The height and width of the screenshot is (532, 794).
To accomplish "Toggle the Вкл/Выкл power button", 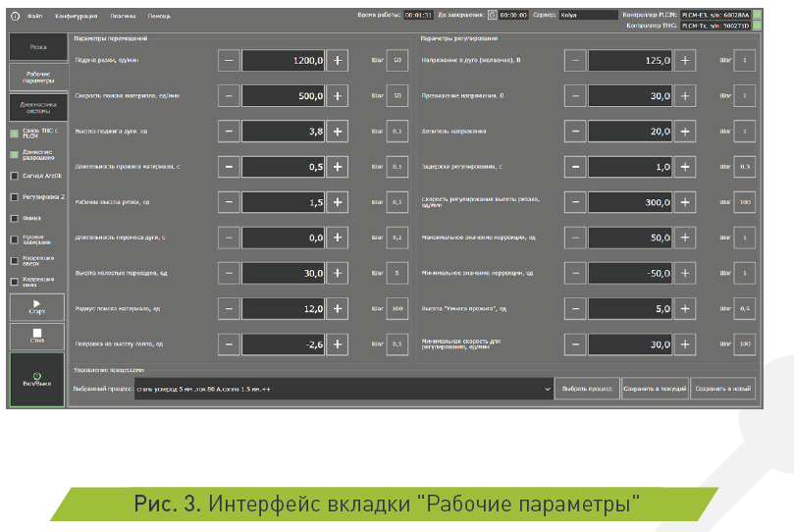I will 37,380.
